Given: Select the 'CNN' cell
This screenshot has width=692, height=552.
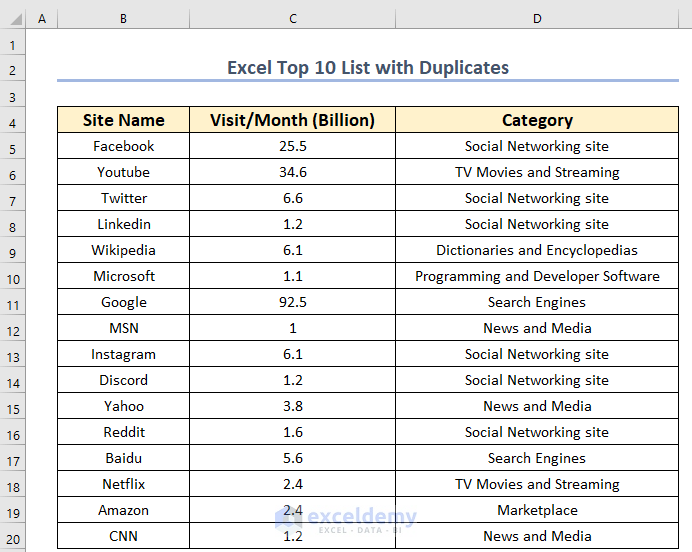Looking at the screenshot, I should (x=124, y=537).
